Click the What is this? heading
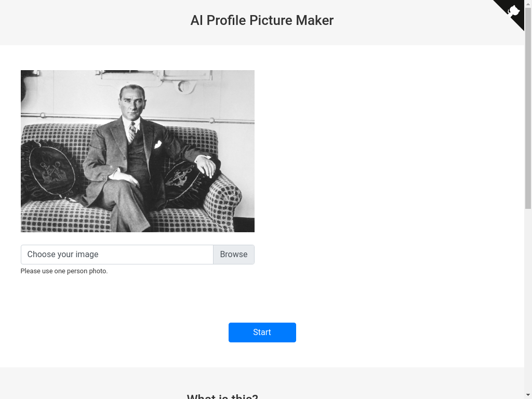532x399 pixels. [222, 396]
